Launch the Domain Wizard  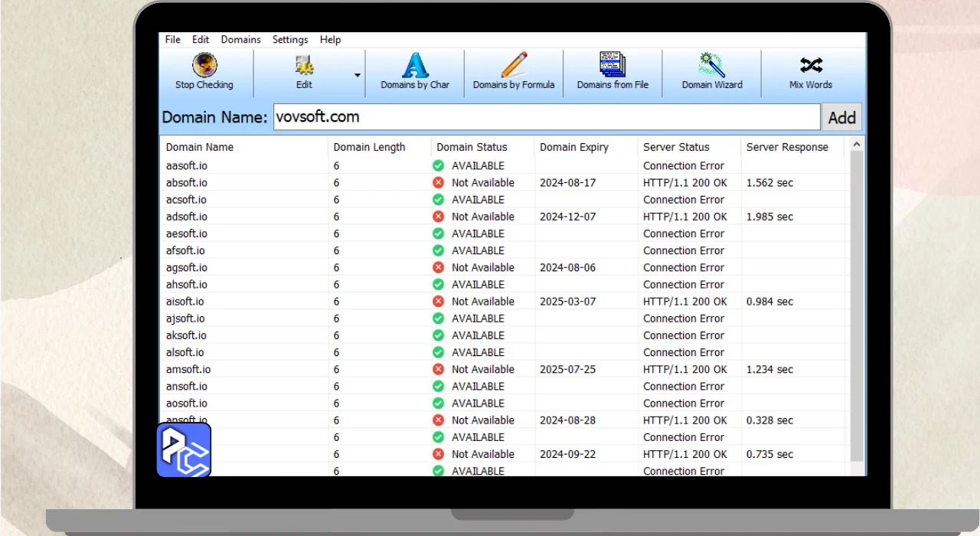coord(712,66)
